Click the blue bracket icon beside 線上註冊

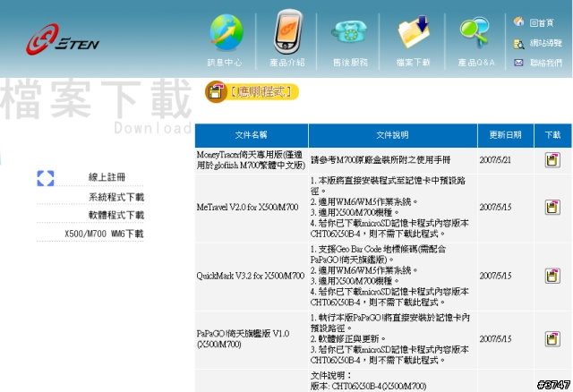tap(46, 178)
